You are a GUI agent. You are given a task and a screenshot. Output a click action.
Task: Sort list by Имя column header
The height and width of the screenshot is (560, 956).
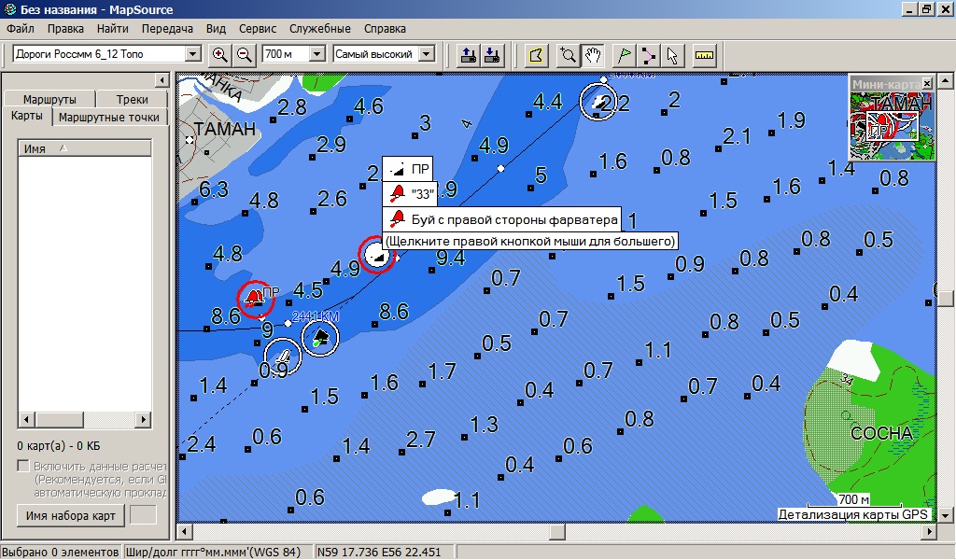pyautogui.click(x=84, y=148)
